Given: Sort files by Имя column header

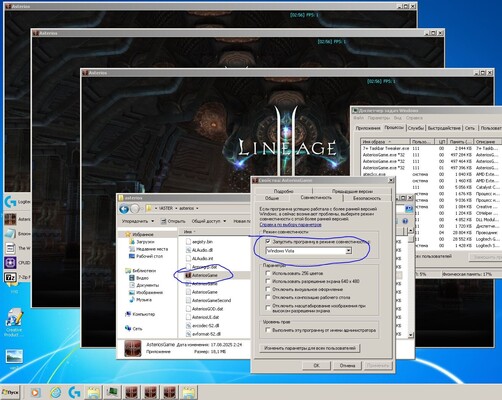Looking at the screenshot, I should [213, 231].
